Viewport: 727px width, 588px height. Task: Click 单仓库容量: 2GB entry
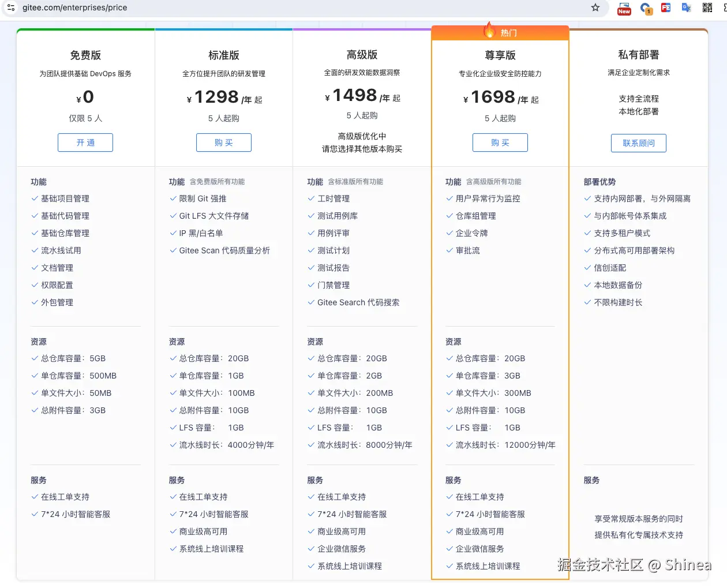click(350, 376)
